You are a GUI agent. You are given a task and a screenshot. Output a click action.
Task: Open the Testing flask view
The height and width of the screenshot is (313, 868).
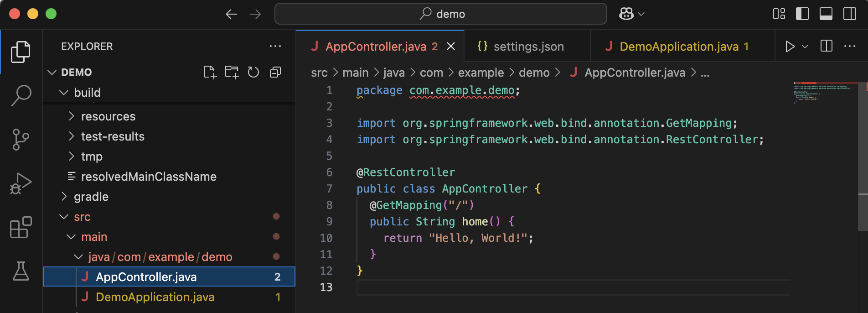[21, 271]
